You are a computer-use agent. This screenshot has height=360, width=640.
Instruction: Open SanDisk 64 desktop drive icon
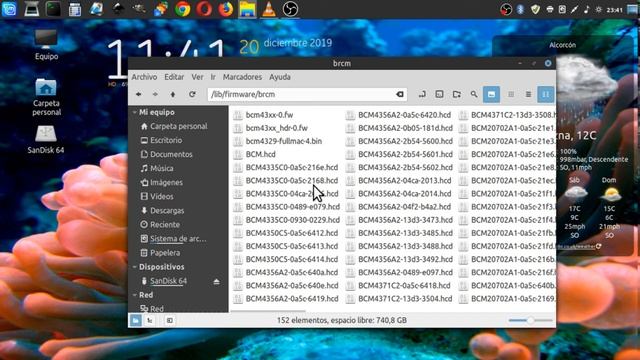(46, 140)
